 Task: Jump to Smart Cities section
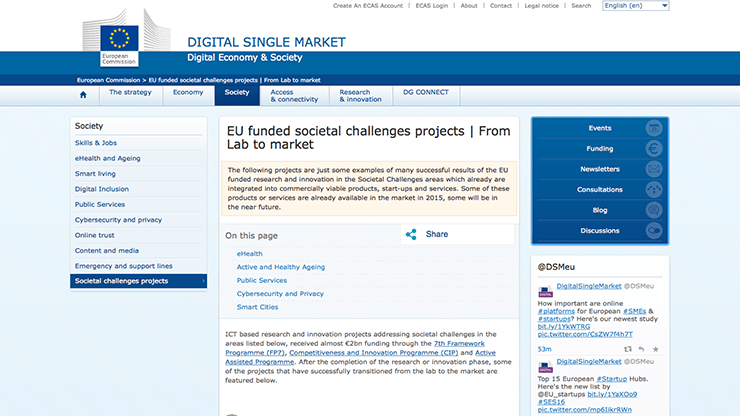[x=257, y=307]
